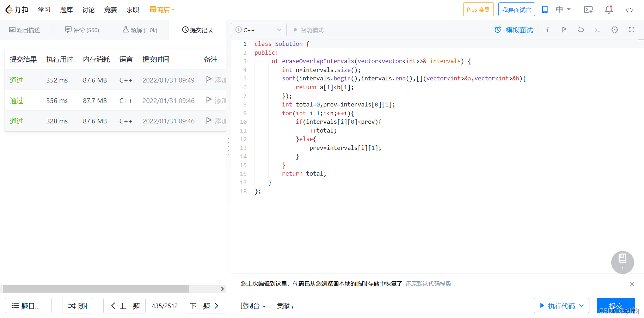Open the editor info i icon
This screenshot has width=644, height=318.
click(547, 30)
